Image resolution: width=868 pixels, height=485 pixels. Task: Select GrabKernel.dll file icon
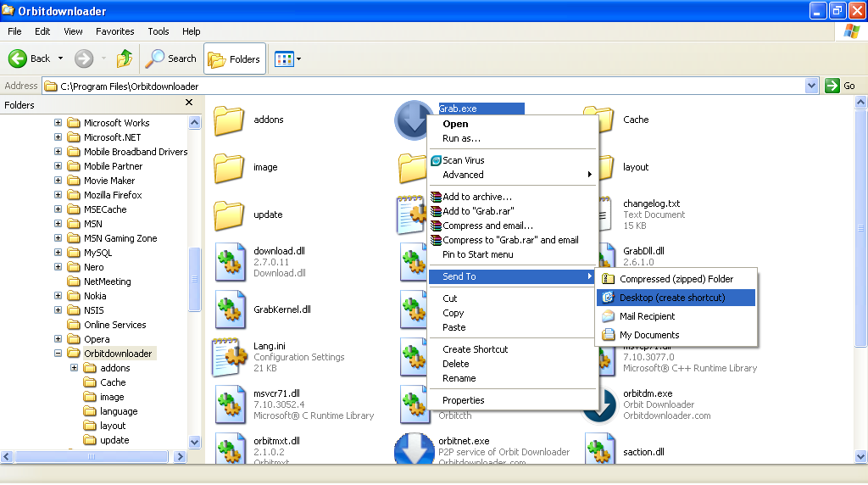click(231, 309)
